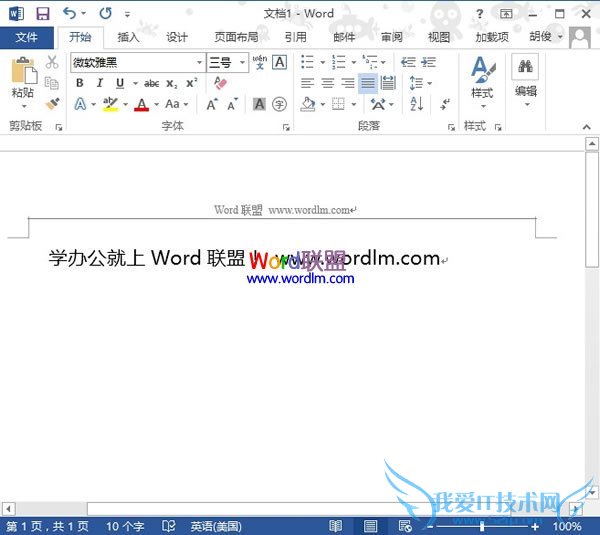Grow font size button

coord(212,104)
